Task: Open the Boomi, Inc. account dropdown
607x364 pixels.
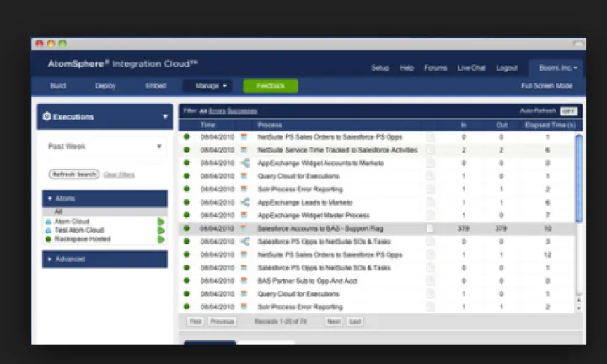Action: click(x=557, y=67)
